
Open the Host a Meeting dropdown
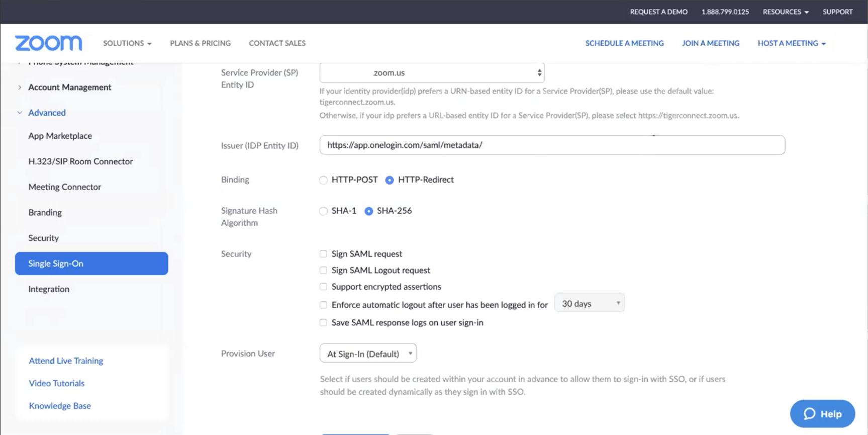click(792, 43)
